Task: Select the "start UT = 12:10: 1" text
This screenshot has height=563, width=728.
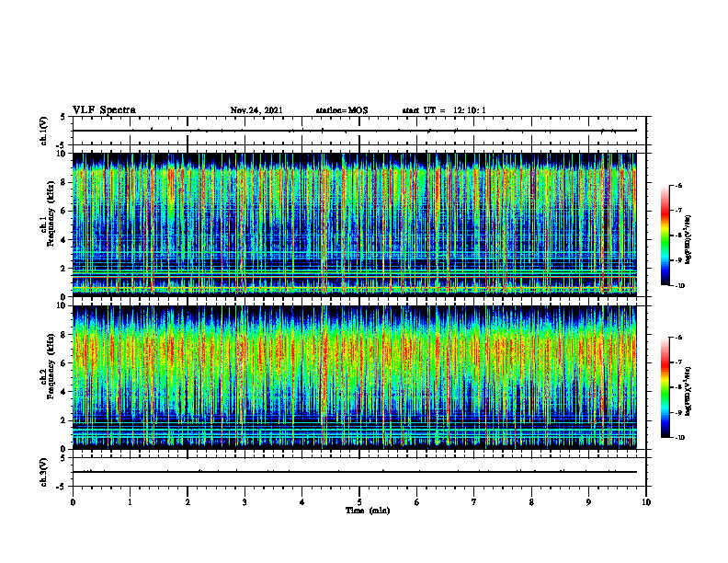Action: click(444, 110)
